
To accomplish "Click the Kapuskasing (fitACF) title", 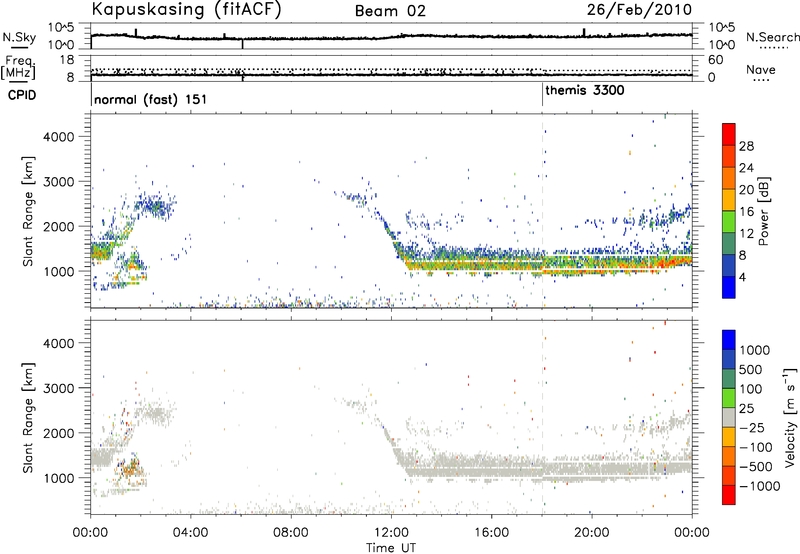I will click(x=186, y=9).
